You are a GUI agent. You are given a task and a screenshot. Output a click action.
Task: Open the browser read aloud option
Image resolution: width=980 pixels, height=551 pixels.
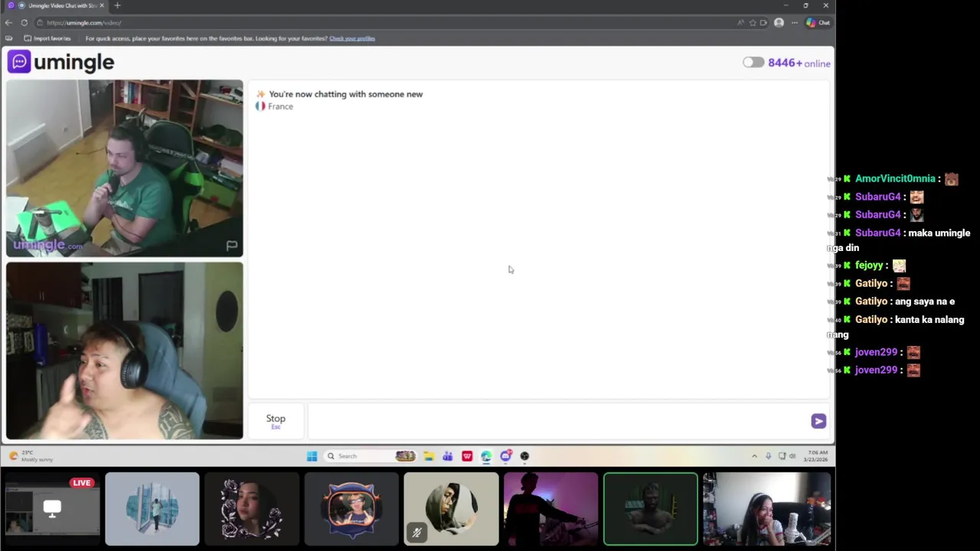click(740, 23)
